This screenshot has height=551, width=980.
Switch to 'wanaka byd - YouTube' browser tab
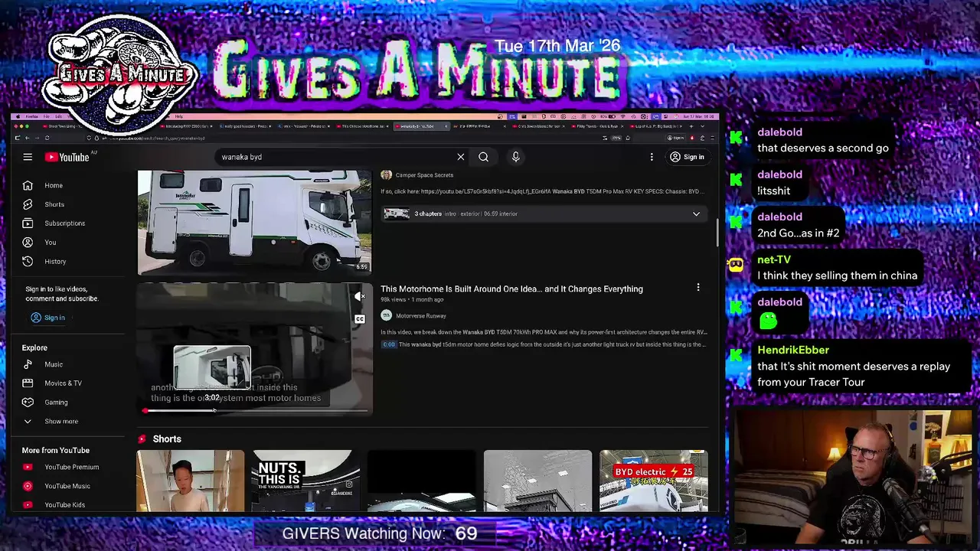click(x=420, y=126)
